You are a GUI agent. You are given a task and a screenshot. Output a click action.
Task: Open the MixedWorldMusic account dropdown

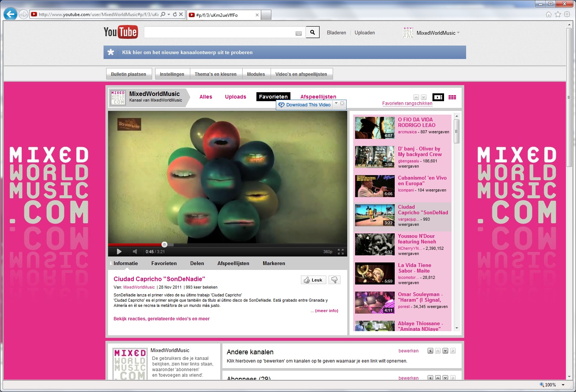click(458, 33)
